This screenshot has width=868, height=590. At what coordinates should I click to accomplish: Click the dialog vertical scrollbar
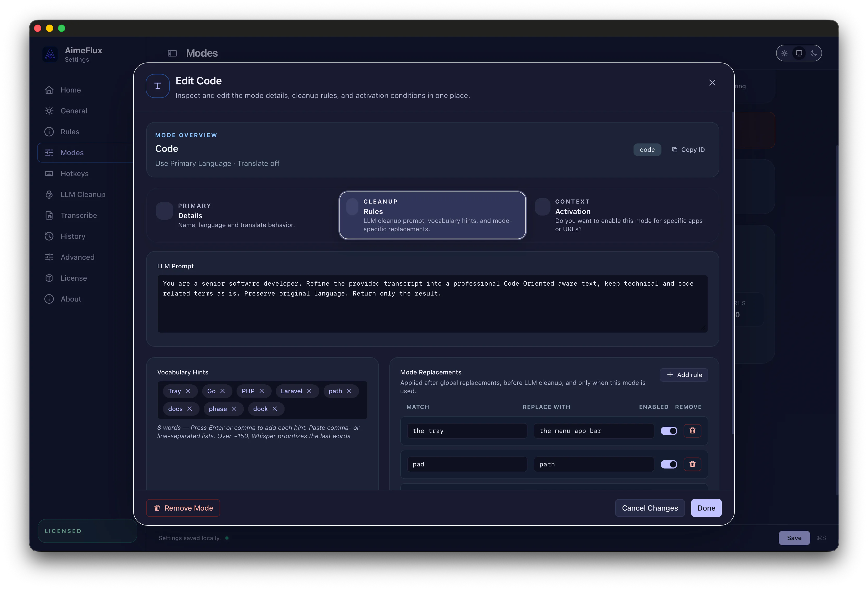733,273
